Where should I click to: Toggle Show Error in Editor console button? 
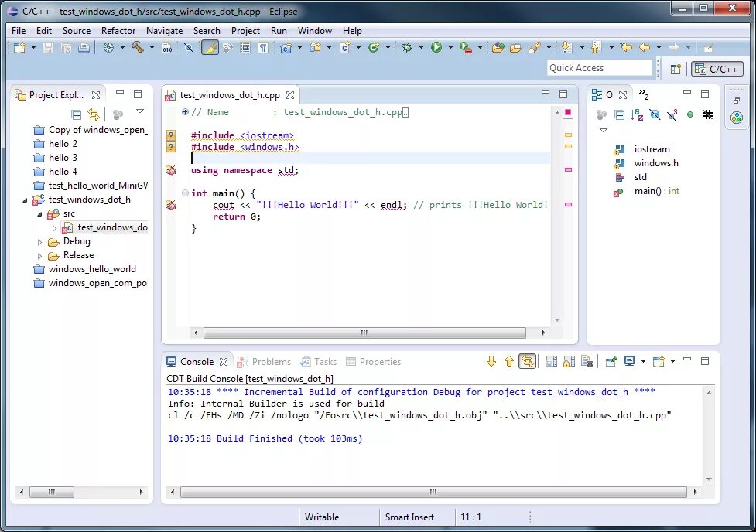point(528,361)
